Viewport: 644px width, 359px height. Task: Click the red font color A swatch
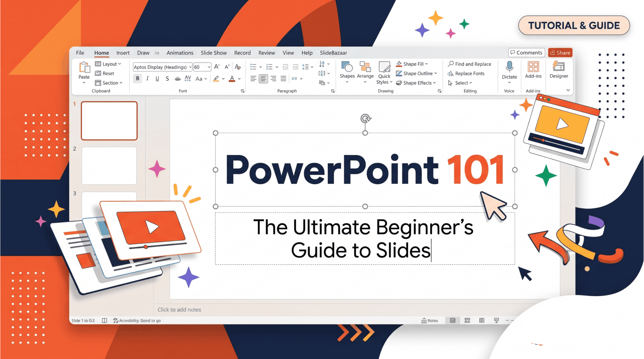coord(232,79)
